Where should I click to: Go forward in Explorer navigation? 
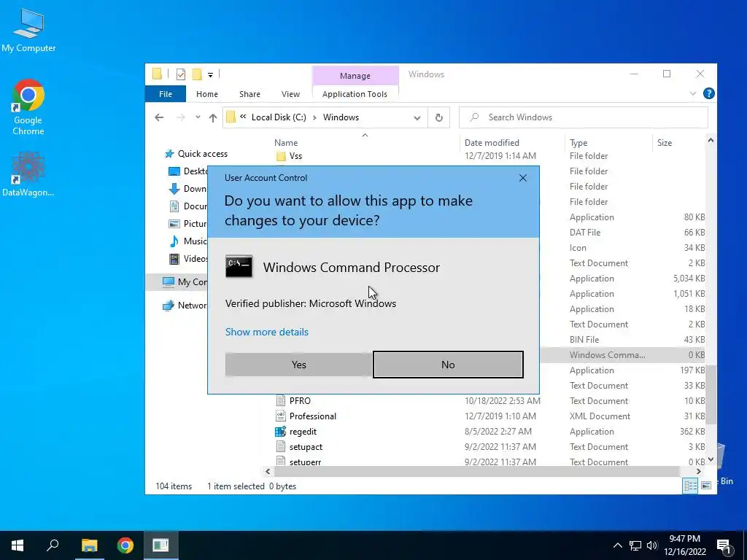(181, 117)
